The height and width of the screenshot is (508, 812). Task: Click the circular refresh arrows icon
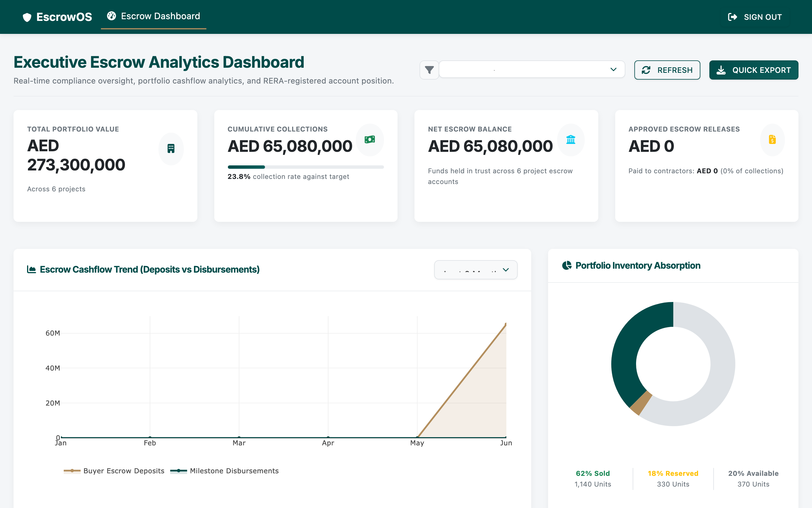646,70
